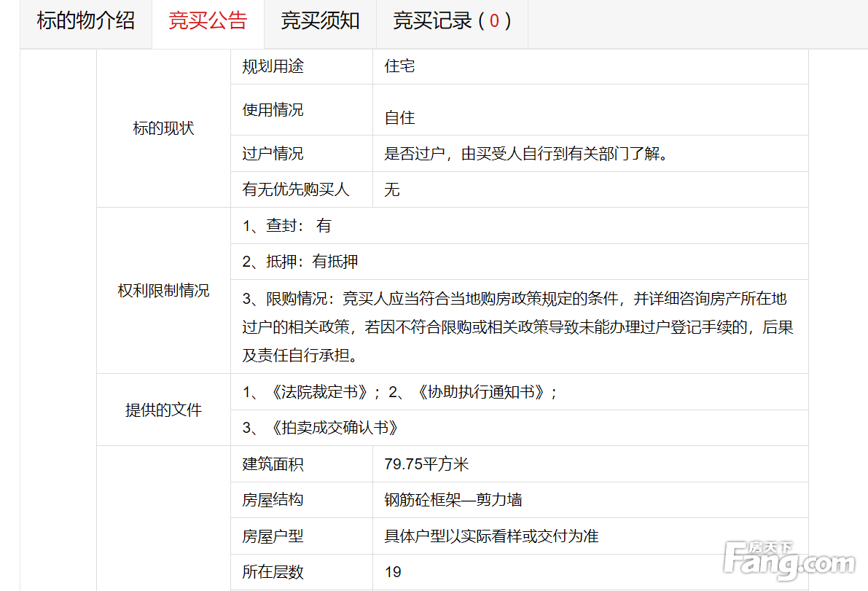Select the 竞买公告 tab

point(208,21)
